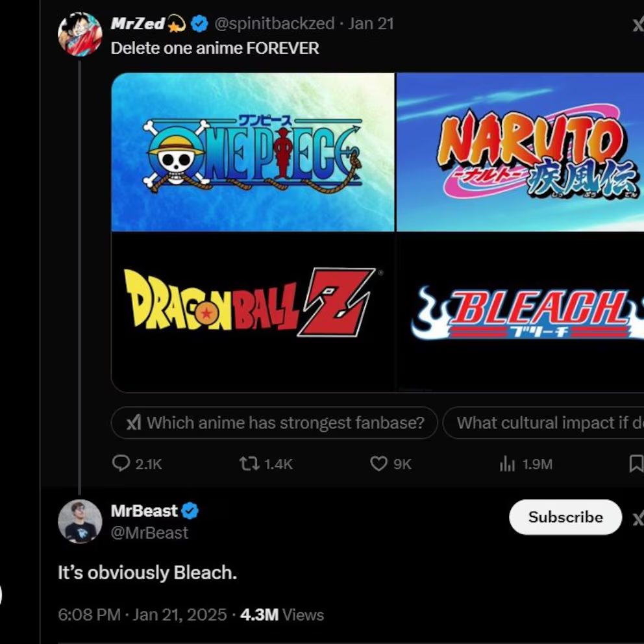Open the One Piece logo image
Viewport: 644px width, 644px height.
(x=253, y=152)
